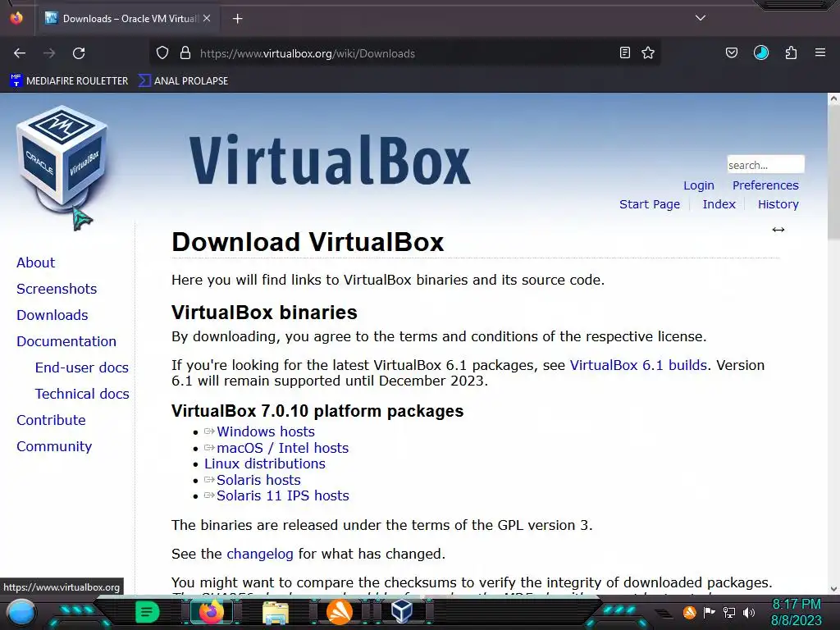Expand the list all tabs chevron

click(x=701, y=18)
